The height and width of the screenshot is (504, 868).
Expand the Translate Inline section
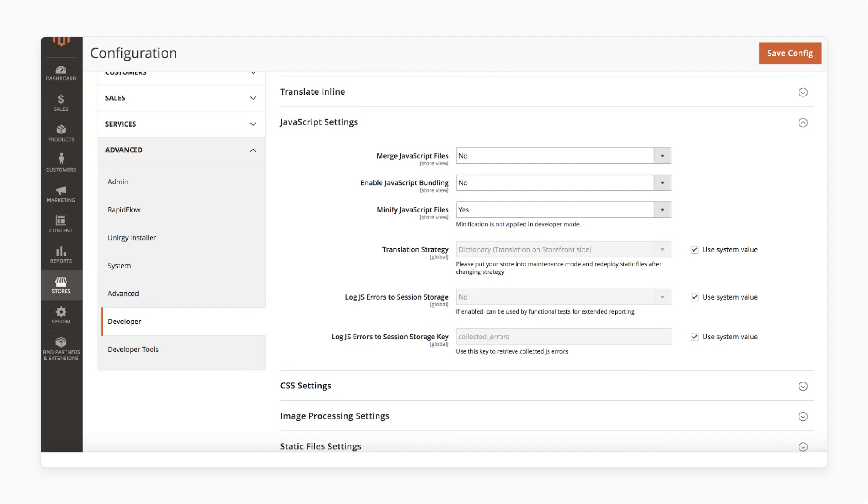[803, 92]
